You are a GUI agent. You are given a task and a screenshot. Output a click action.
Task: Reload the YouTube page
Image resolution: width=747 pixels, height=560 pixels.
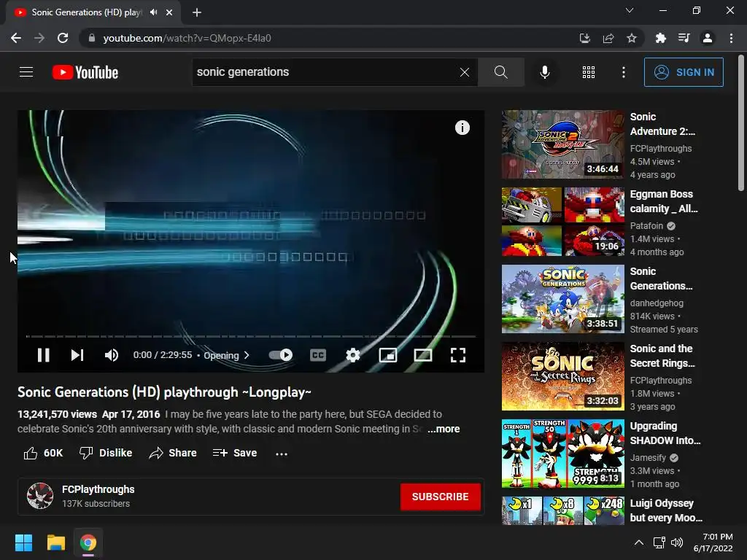pyautogui.click(x=63, y=38)
